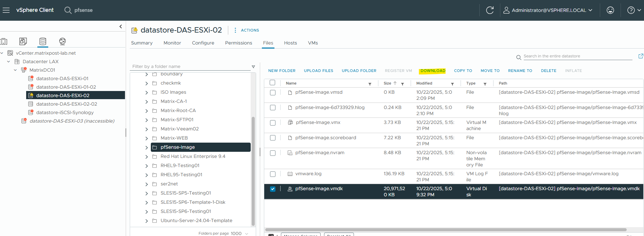
Task: Uncheck the pfSense-Image.vmdk checkbox
Action: pos(273,189)
